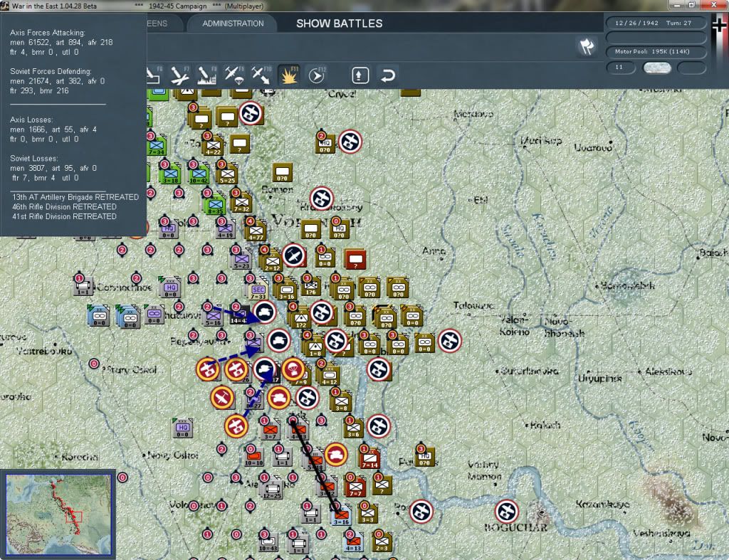729x560 pixels.
Task: Click the Boguchar city label on map
Action: pos(515,527)
